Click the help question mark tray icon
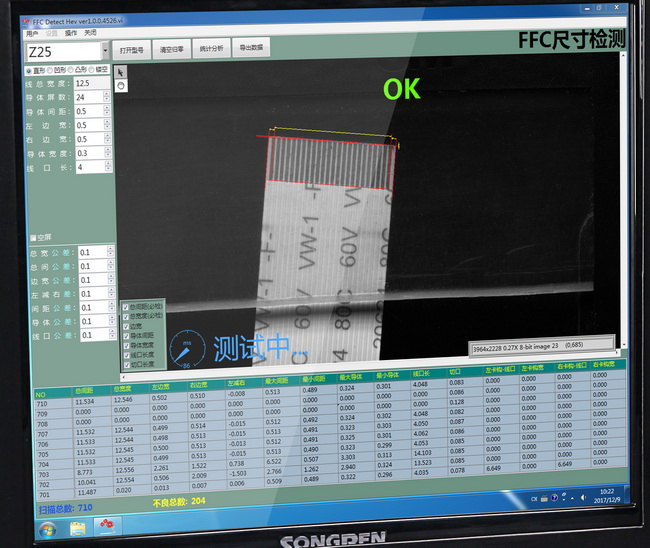This screenshot has height=548, width=650. coord(554,498)
